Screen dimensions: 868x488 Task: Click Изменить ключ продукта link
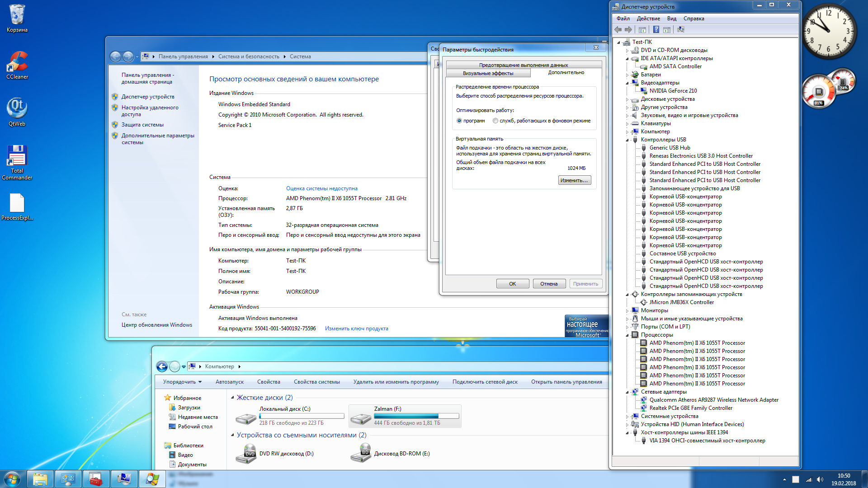[356, 328]
